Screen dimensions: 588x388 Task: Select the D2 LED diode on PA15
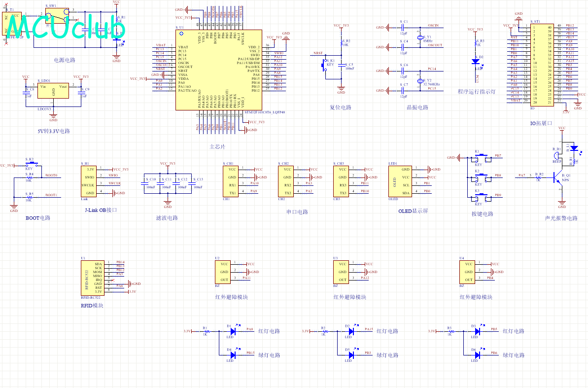[x=351, y=331]
